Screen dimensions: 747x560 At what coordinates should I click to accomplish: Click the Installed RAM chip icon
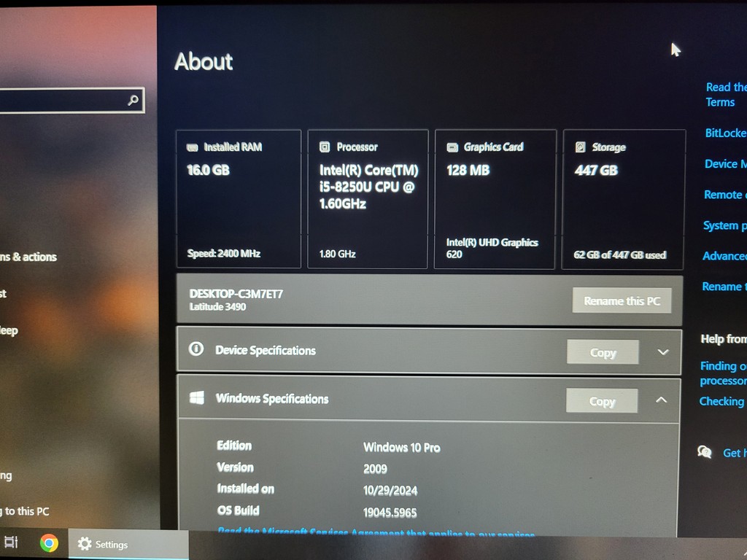(x=192, y=147)
